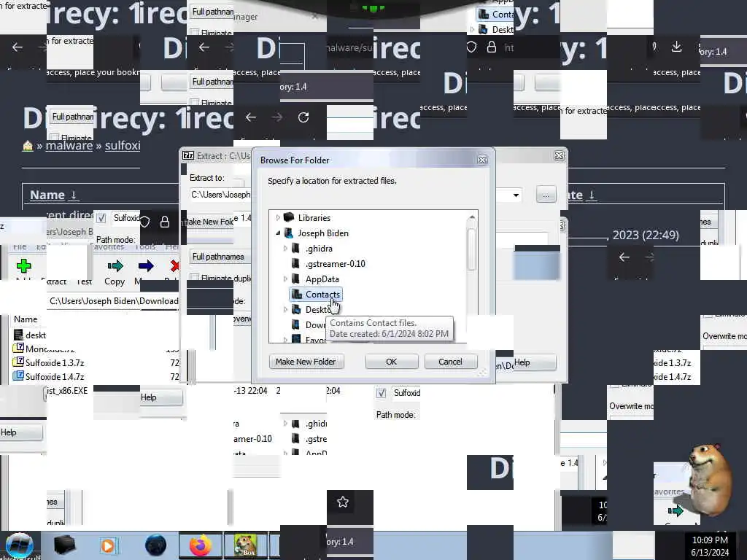Click the Libraries folder icon in tree

(289, 217)
